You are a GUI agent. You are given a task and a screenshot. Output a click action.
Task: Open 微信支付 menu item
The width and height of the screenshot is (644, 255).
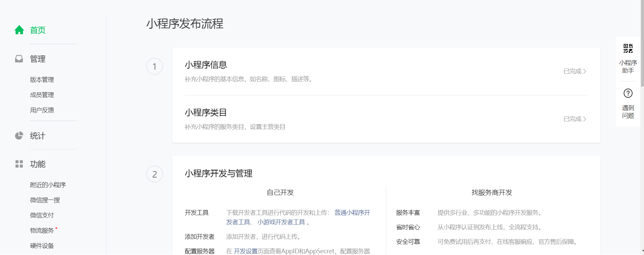[x=42, y=215]
